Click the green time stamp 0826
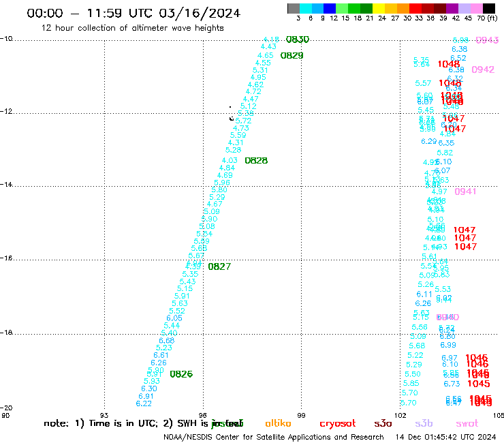Screen dimensions: 504x443 point(181,374)
